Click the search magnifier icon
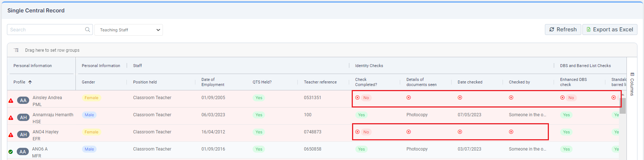The height and width of the screenshot is (160, 644). [87, 30]
